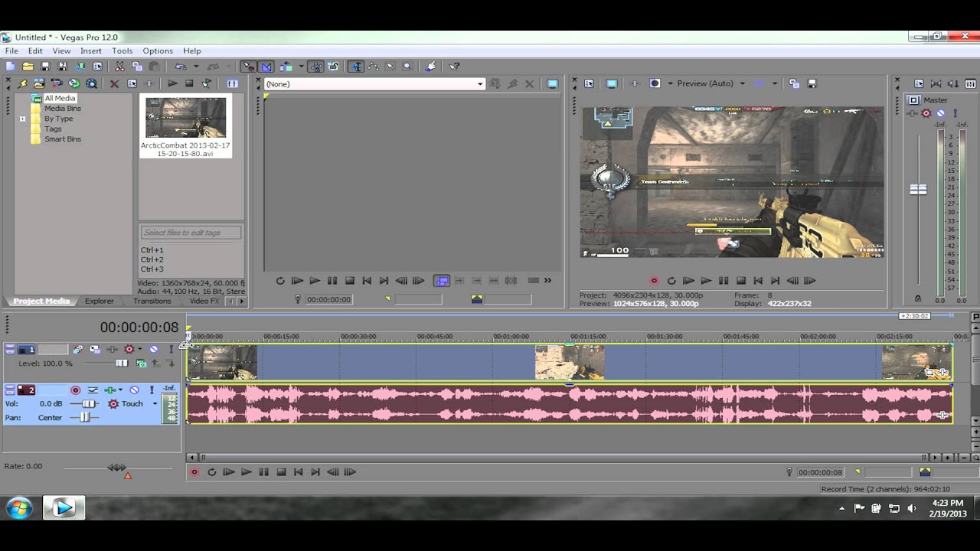
Task: Open Mixer Dim output icon
Action: point(952,83)
